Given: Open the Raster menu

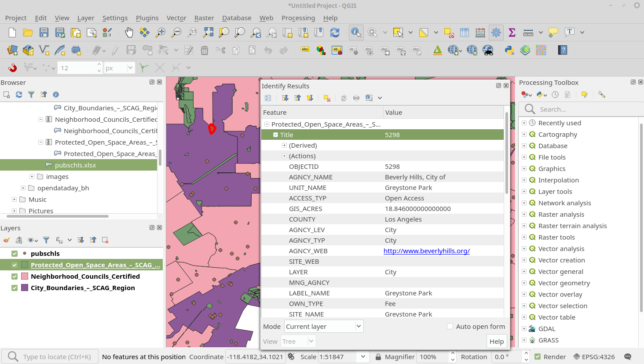Looking at the screenshot, I should [204, 18].
